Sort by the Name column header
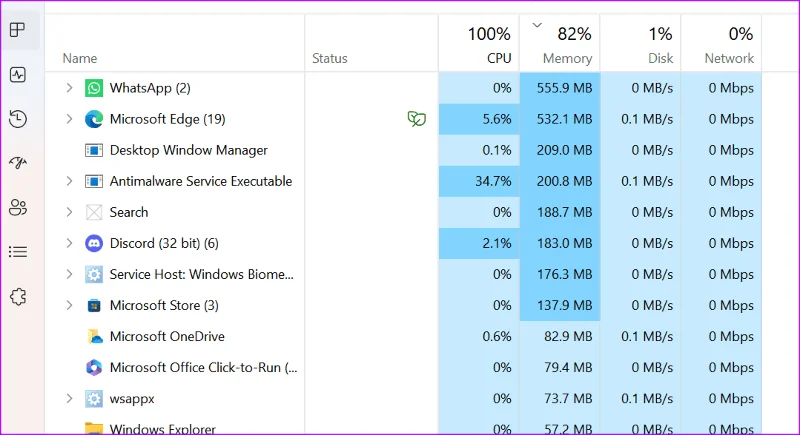The width and height of the screenshot is (800, 435). point(80,59)
